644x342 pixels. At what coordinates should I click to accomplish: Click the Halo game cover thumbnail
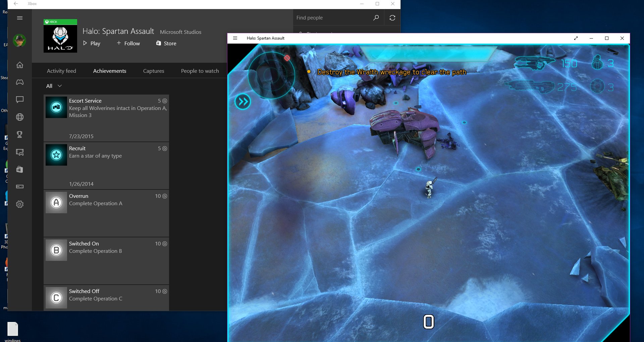click(x=60, y=36)
